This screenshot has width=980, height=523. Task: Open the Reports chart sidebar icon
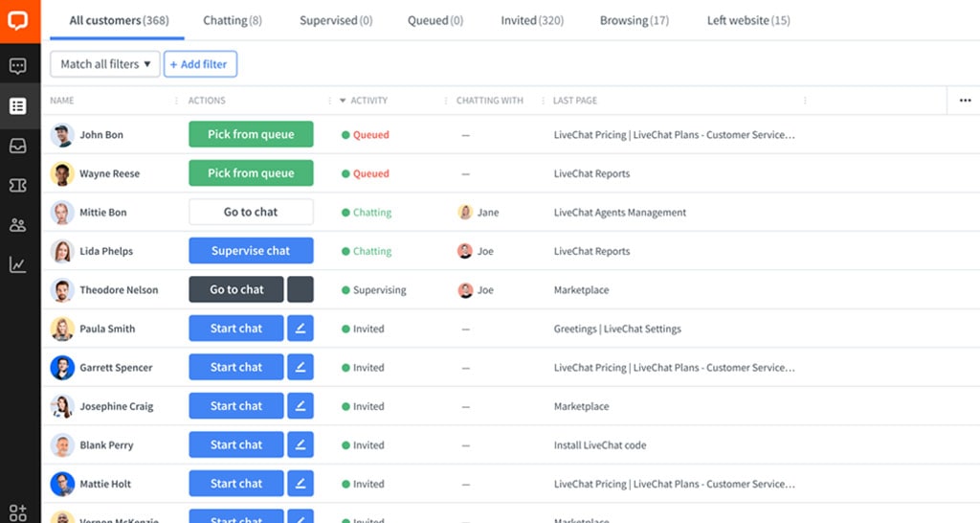[18, 264]
